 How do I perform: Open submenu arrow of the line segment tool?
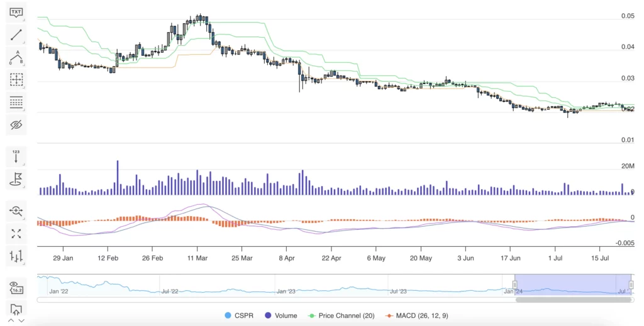[x=24, y=42]
